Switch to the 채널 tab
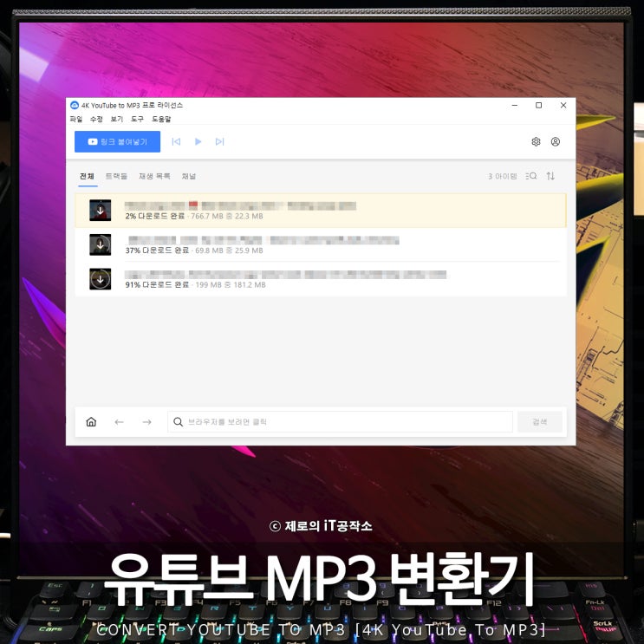The width and height of the screenshot is (644, 644). (189, 176)
